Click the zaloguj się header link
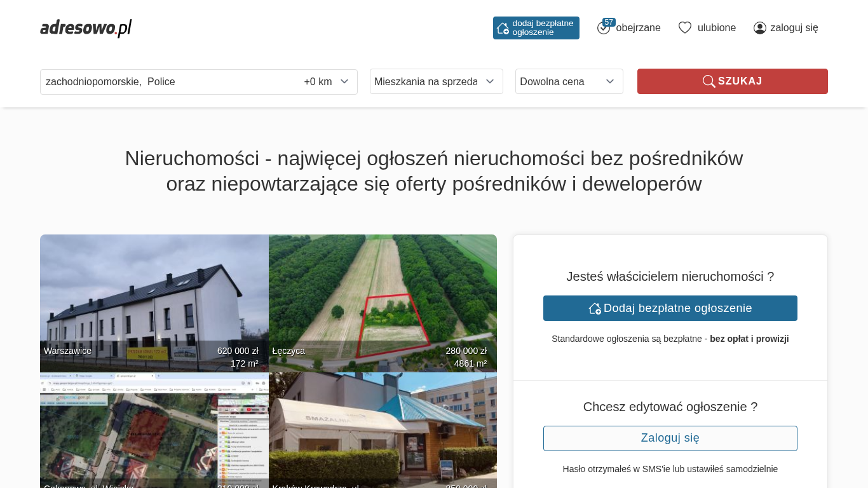This screenshot has height=488, width=868. [x=794, y=28]
